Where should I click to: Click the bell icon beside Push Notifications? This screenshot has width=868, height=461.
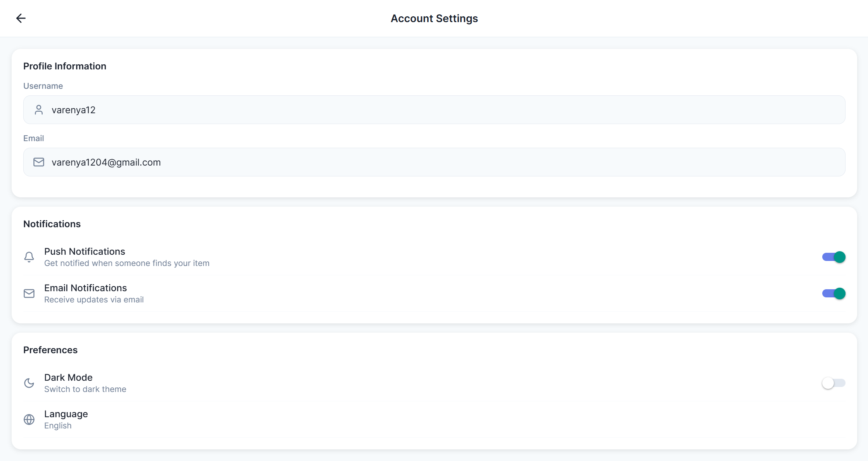(x=29, y=257)
